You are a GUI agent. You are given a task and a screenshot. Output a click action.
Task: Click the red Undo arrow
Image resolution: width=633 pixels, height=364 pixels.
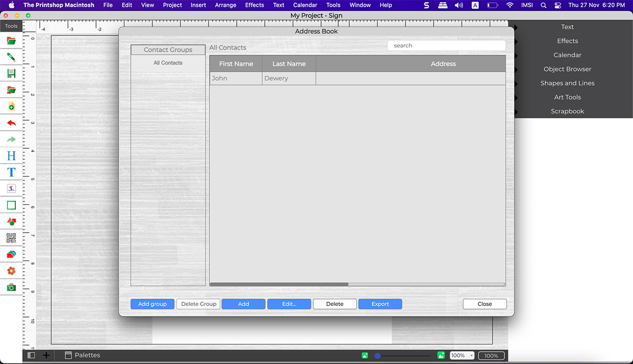(x=11, y=123)
